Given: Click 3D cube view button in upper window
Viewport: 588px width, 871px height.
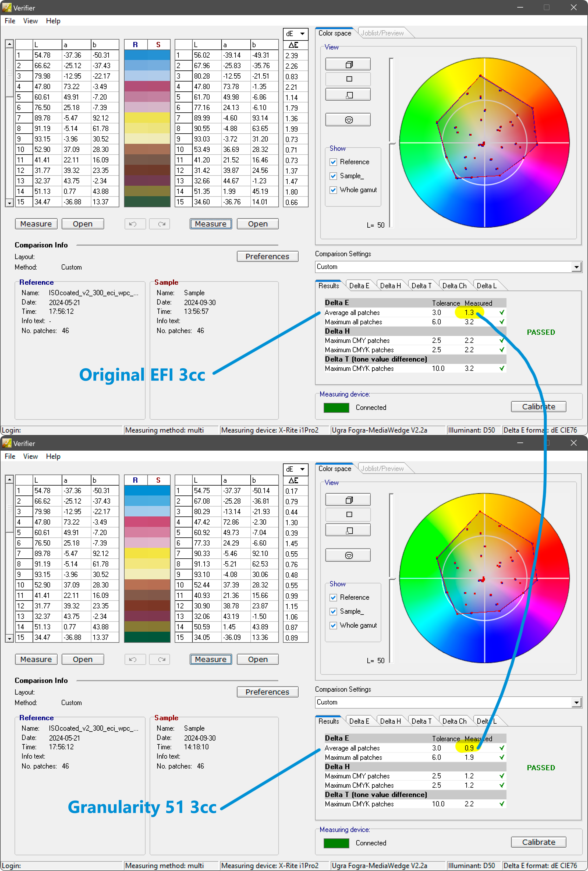Looking at the screenshot, I should tap(348, 64).
